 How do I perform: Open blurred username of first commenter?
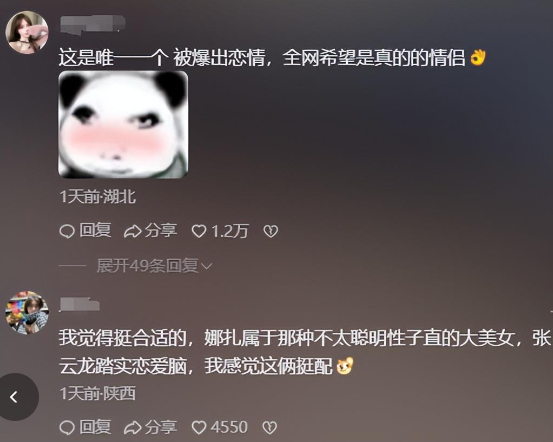pyautogui.click(x=92, y=25)
